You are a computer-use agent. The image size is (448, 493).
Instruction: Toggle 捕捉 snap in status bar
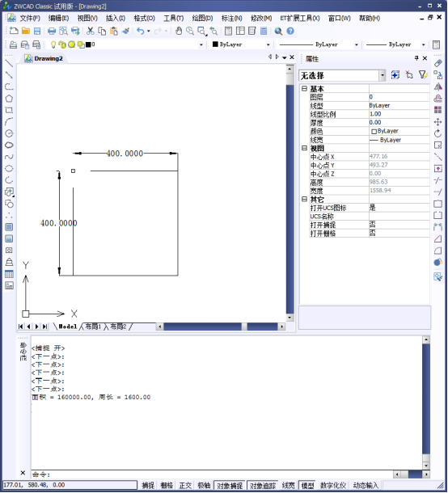point(148,485)
